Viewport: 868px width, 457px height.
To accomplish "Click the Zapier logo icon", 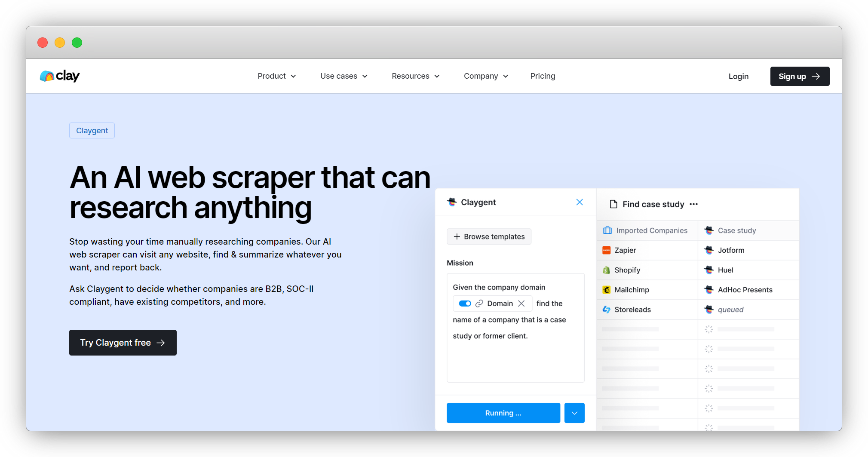I will [x=607, y=250].
